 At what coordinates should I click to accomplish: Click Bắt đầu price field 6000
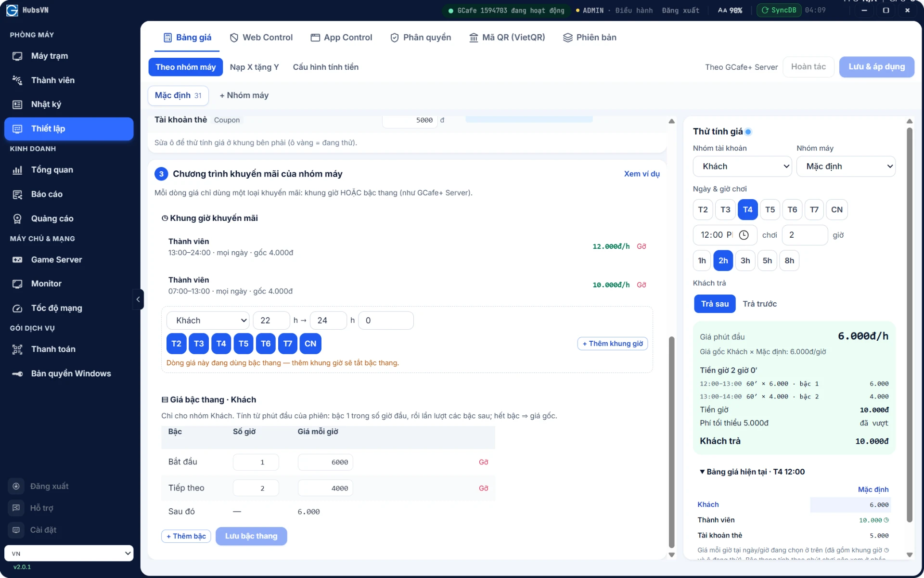coord(325,462)
